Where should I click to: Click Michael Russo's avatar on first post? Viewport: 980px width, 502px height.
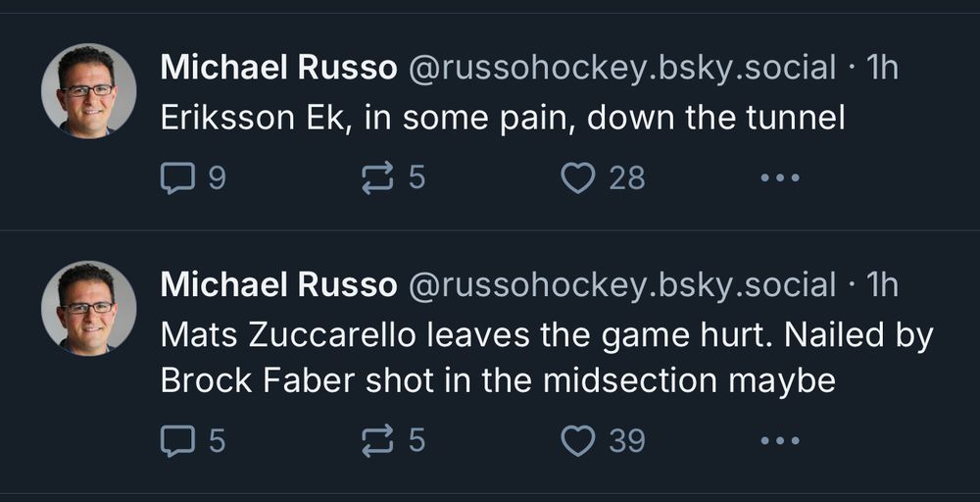pyautogui.click(x=88, y=90)
